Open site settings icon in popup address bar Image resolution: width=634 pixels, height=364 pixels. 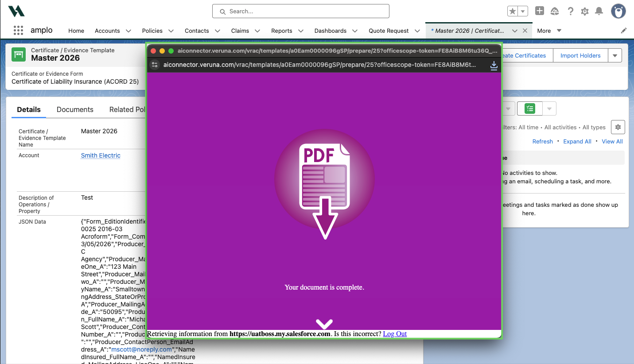click(x=155, y=65)
